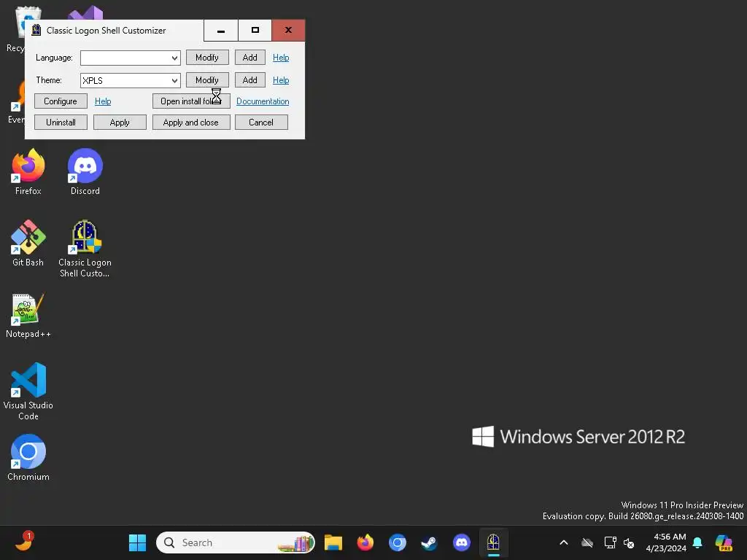Click Add button for Theme
This screenshot has width=747, height=560.
[249, 80]
